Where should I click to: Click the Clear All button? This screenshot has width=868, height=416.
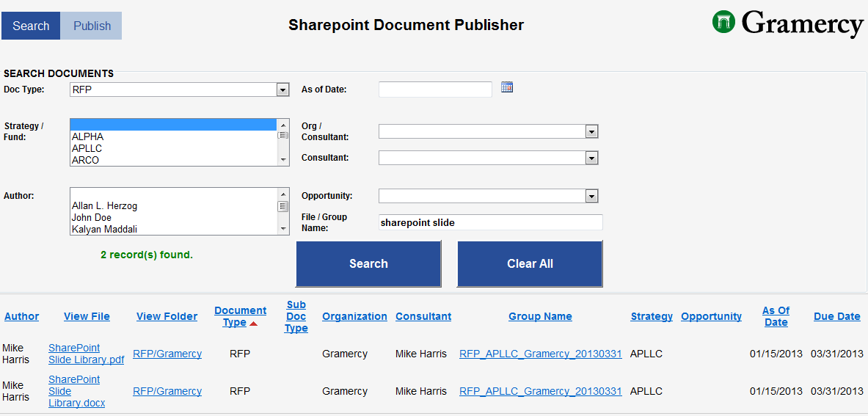pos(530,264)
